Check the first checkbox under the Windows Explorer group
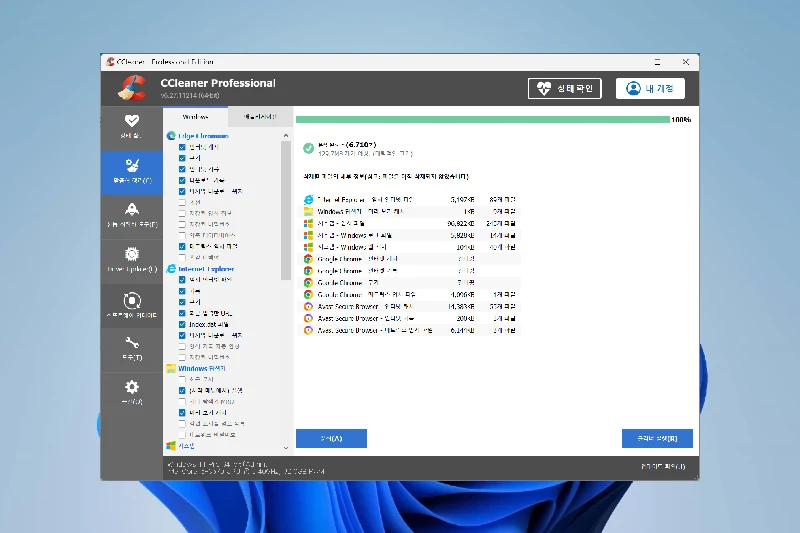The image size is (800, 533). tap(182, 379)
